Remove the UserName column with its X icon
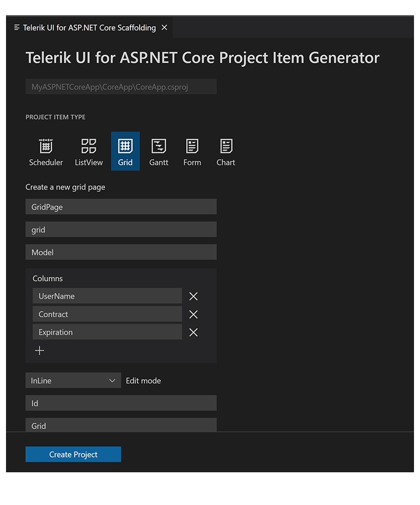This screenshot has width=420, height=505. pos(193,296)
